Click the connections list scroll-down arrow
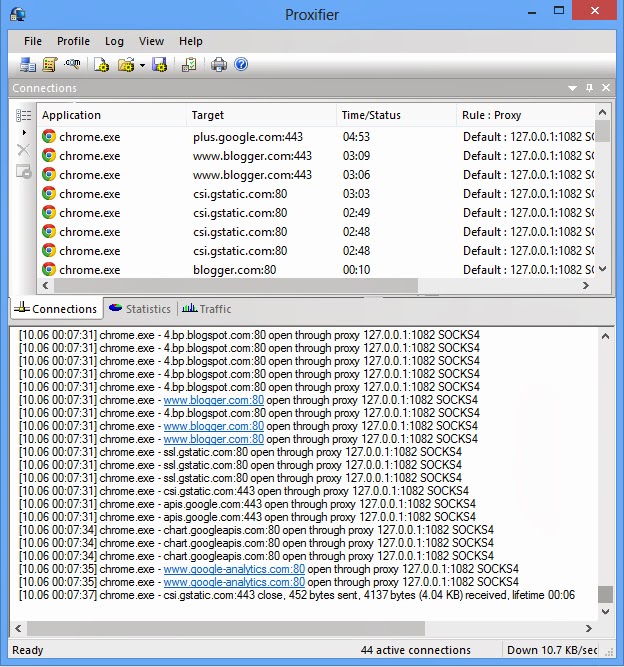This screenshot has height=667, width=624. (602, 269)
